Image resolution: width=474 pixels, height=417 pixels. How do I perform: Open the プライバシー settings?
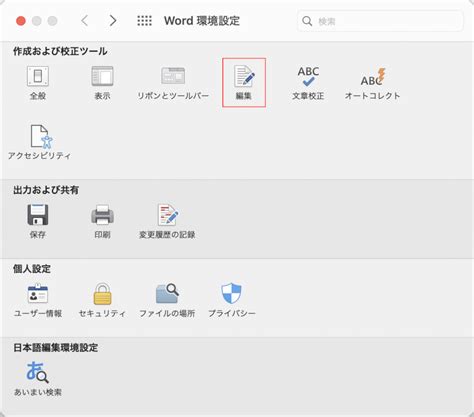[x=232, y=300]
